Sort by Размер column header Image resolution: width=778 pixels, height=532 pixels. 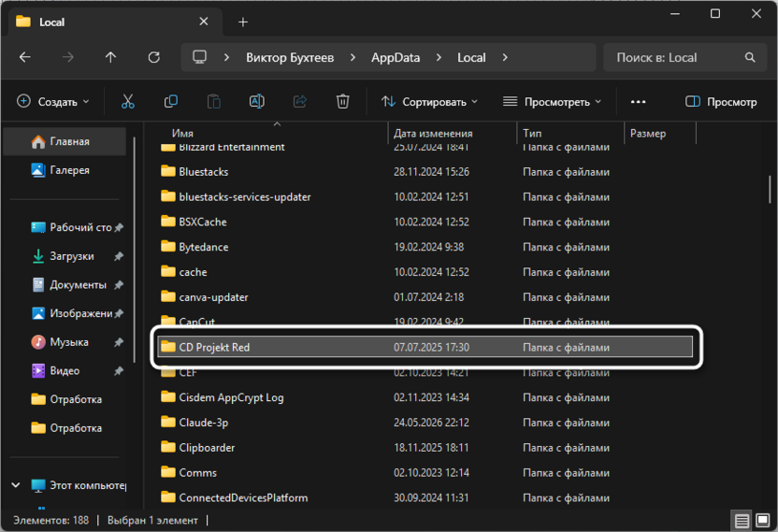tap(660, 133)
